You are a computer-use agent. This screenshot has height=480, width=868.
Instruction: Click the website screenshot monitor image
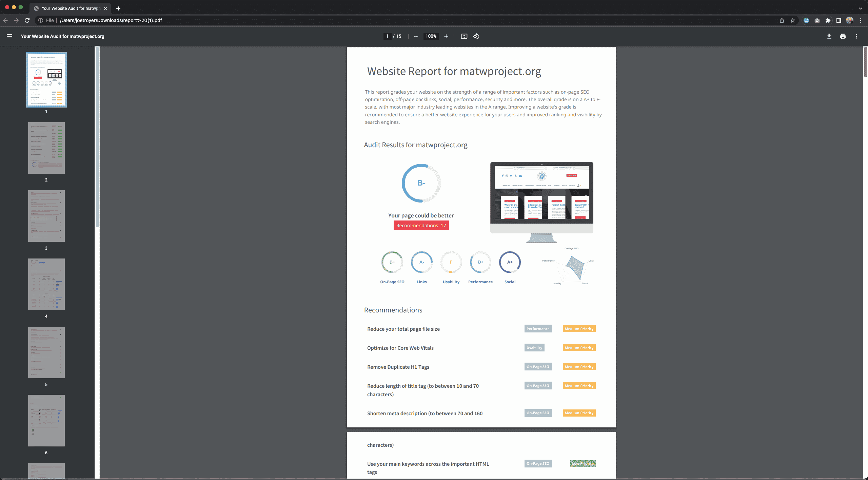[541, 202]
